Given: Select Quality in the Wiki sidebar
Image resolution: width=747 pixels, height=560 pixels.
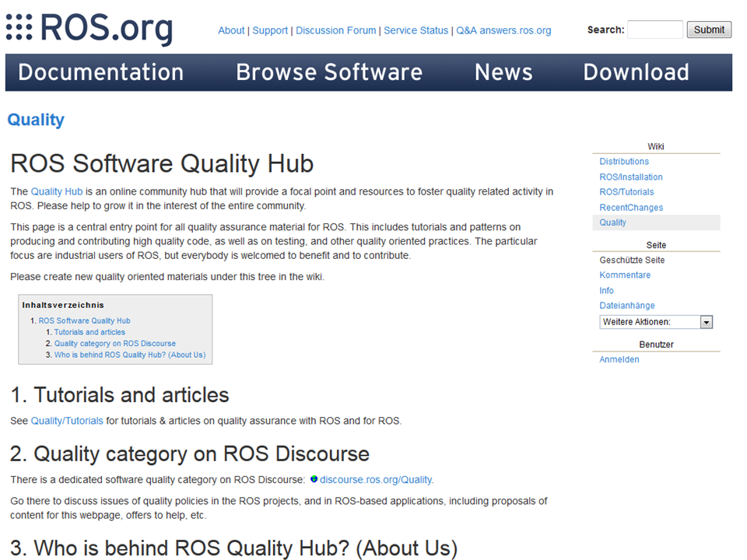Looking at the screenshot, I should [612, 222].
